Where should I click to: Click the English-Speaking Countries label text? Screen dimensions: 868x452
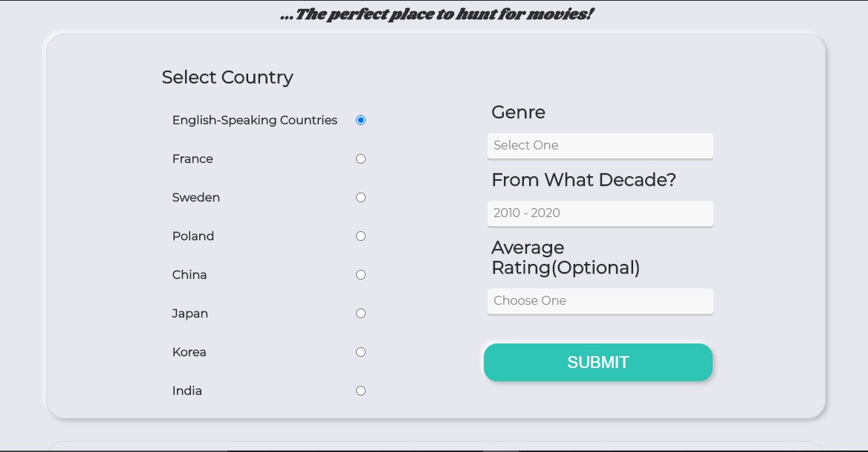(x=255, y=120)
